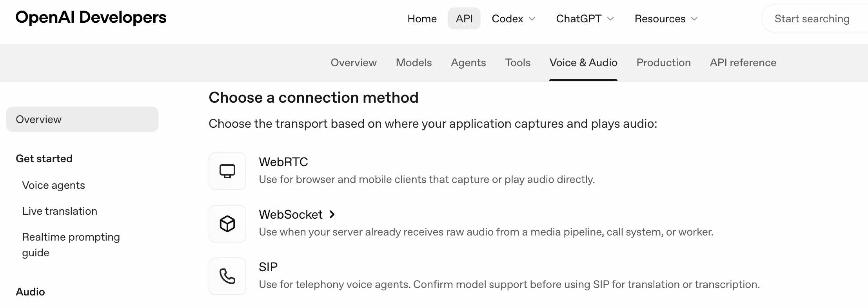Screen dimensions: 868x308
Task: Click the Get started sidebar heading
Action: pyautogui.click(x=44, y=158)
